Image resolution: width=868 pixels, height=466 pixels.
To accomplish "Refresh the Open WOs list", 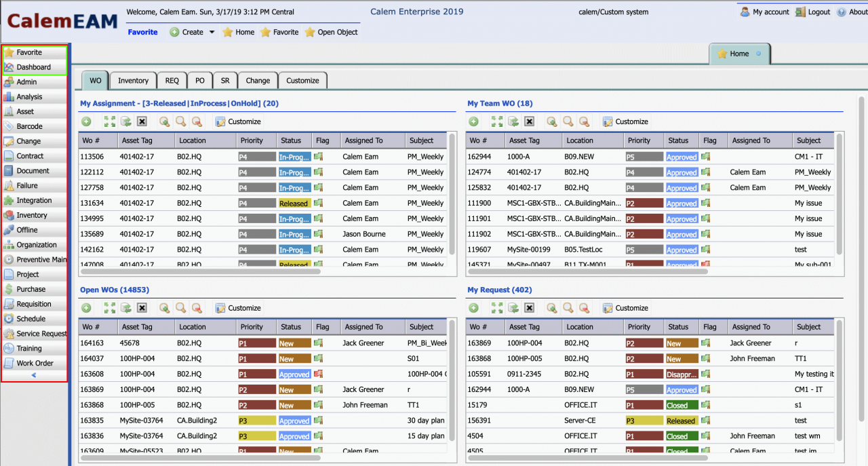I will 126,308.
